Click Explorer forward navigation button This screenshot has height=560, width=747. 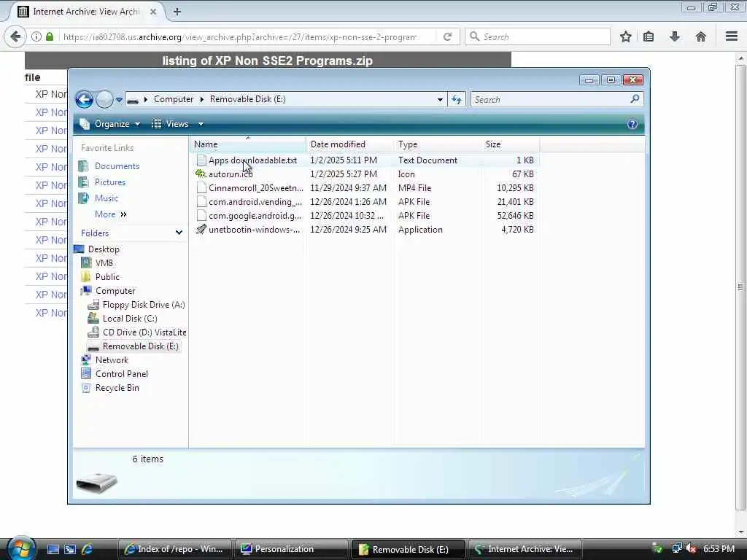tap(104, 99)
